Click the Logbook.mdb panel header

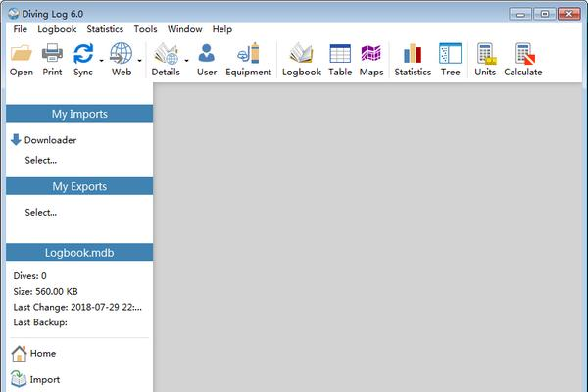[x=79, y=253]
